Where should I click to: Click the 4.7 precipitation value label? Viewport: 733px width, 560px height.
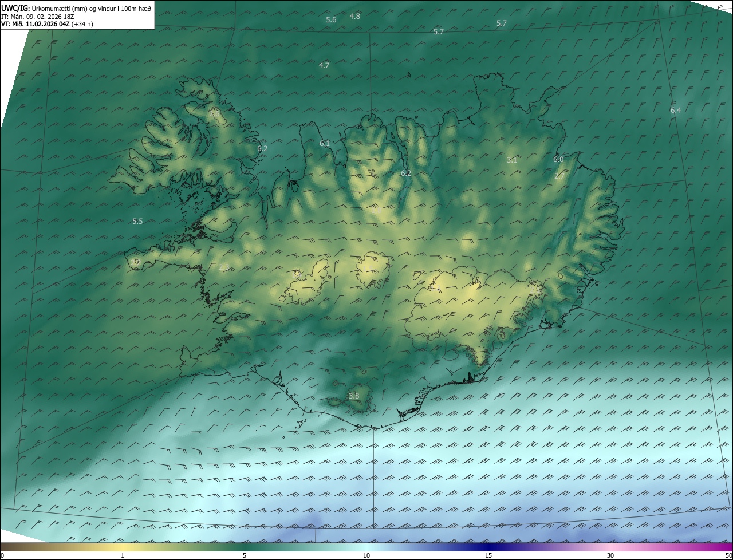click(324, 65)
